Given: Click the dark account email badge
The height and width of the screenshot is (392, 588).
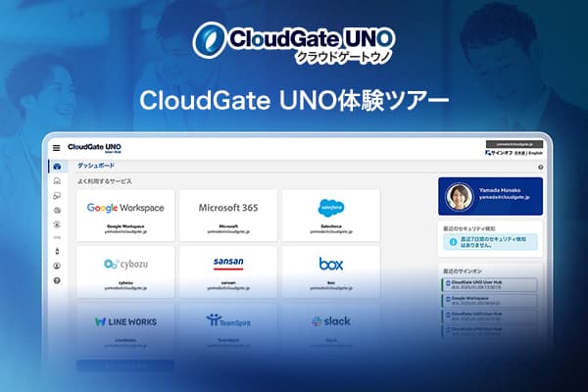Looking at the screenshot, I should tap(514, 144).
